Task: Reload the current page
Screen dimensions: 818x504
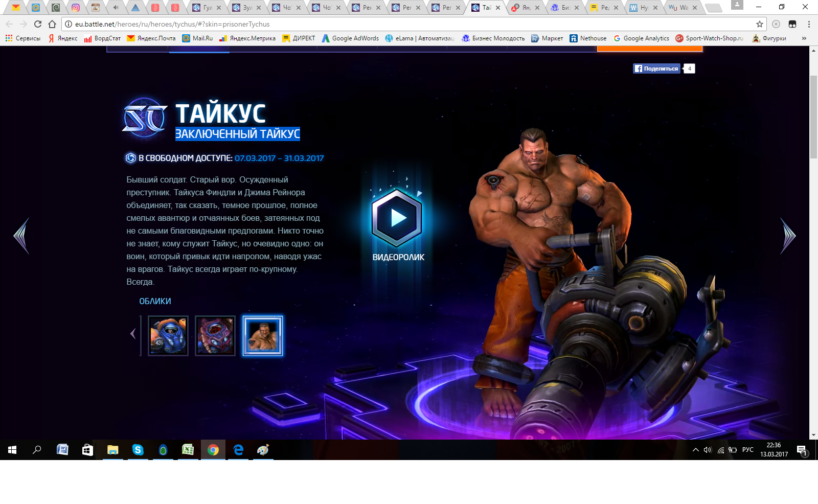Action: [38, 24]
